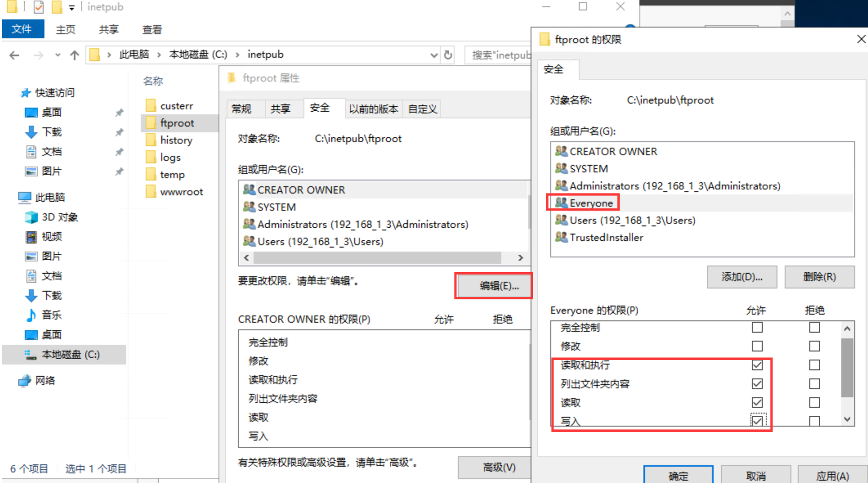Click the 添加(D)... button
868x483 pixels.
[742, 277]
